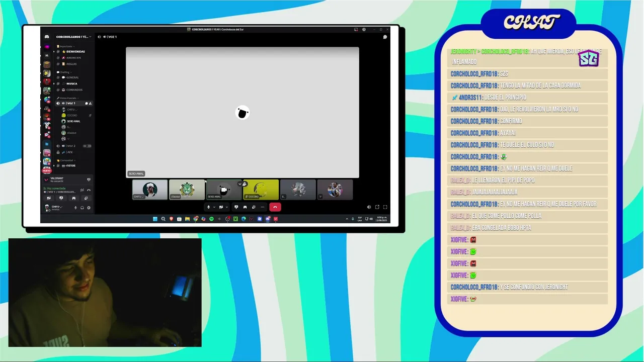Show chat icon at call top right

click(385, 37)
